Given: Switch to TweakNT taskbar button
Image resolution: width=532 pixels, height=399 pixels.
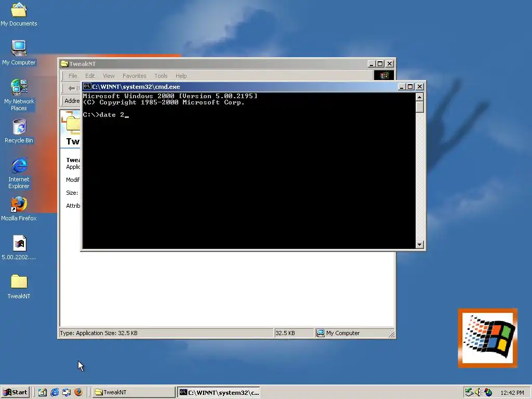Looking at the screenshot, I should click(x=134, y=392).
